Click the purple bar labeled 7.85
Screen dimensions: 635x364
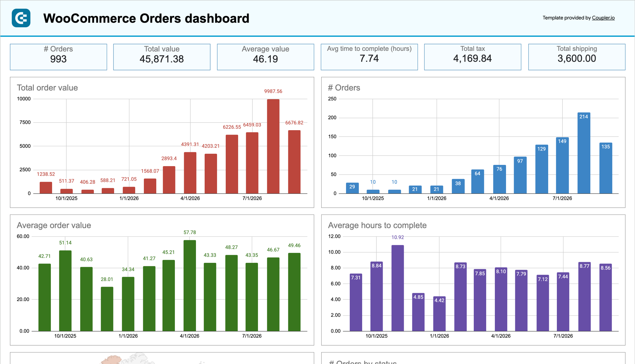[480, 300]
